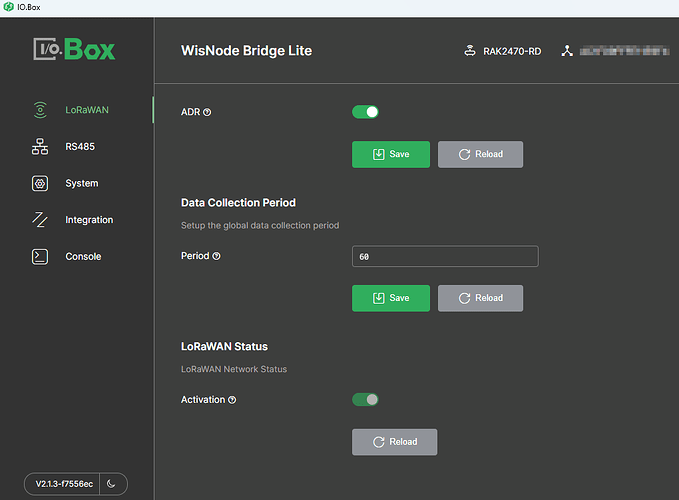Click the help icon next to ADR
The width and height of the screenshot is (679, 500).
coord(207,113)
